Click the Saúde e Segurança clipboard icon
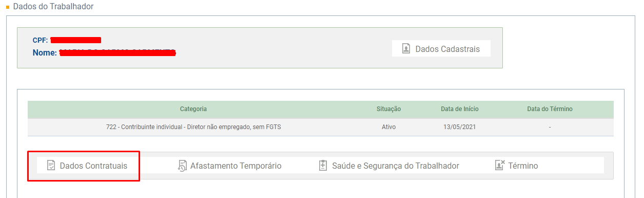 [x=323, y=166]
